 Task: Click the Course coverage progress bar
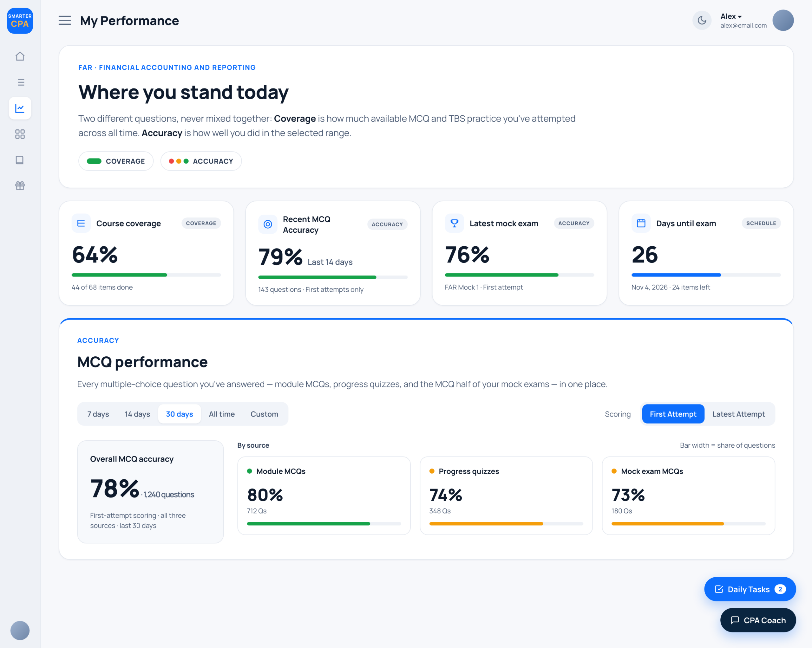[x=146, y=275]
